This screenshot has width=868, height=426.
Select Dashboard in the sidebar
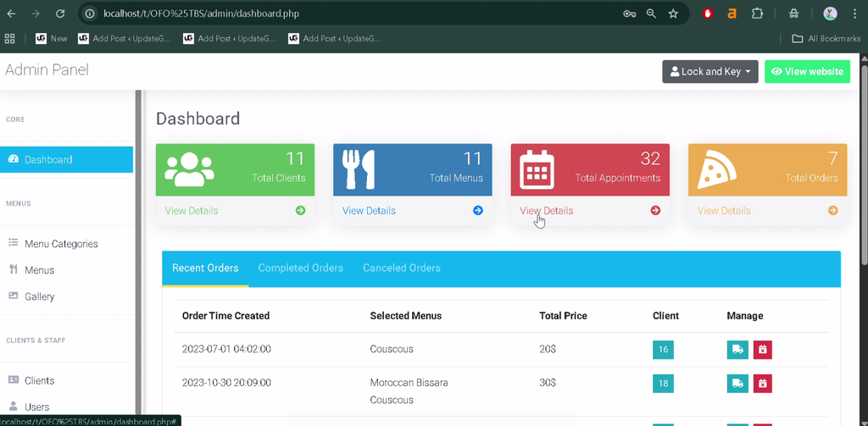pos(66,159)
